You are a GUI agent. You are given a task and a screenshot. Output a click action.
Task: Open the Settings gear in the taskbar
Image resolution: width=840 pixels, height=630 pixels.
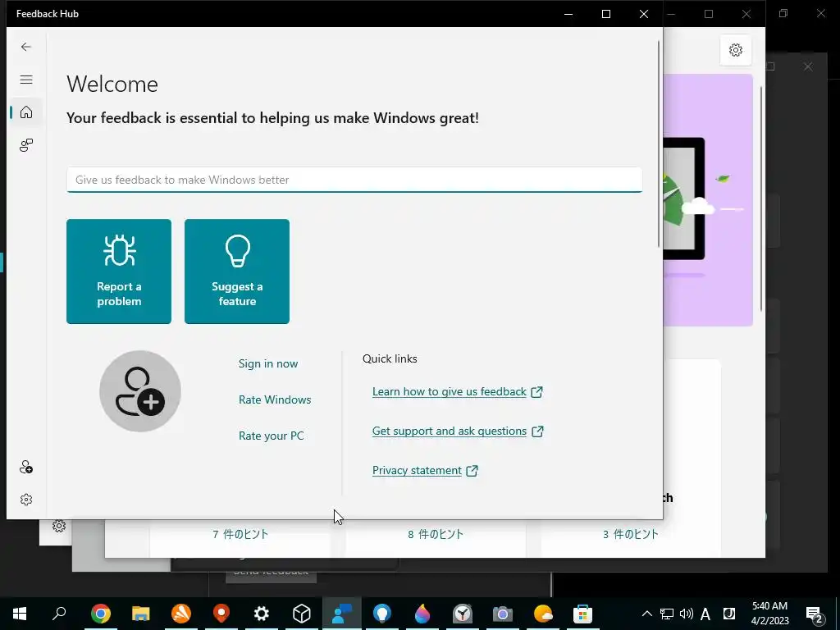tap(262, 614)
